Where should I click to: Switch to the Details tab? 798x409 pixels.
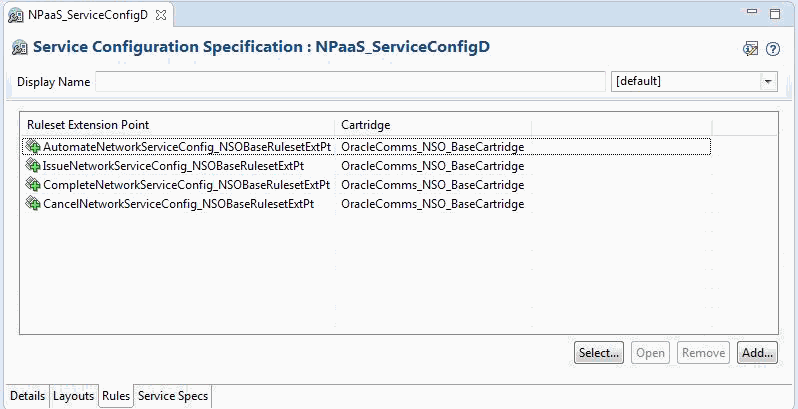(27, 396)
